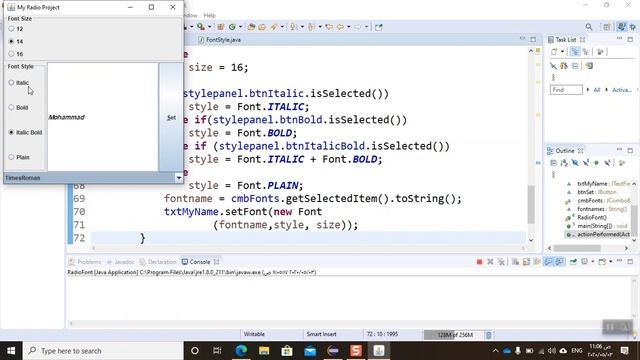Open the Open Console dropdown arrow
This screenshot has height=360, width=640.
coord(611,262)
